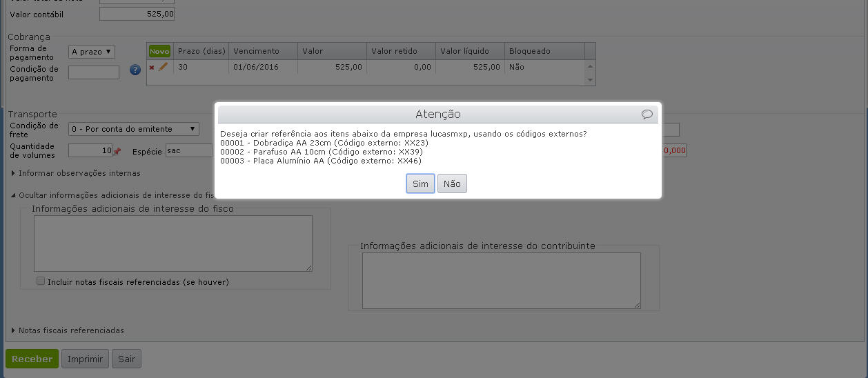
Task: Collapse Ocultar informações adicionais do fisco
Action: tap(113, 195)
